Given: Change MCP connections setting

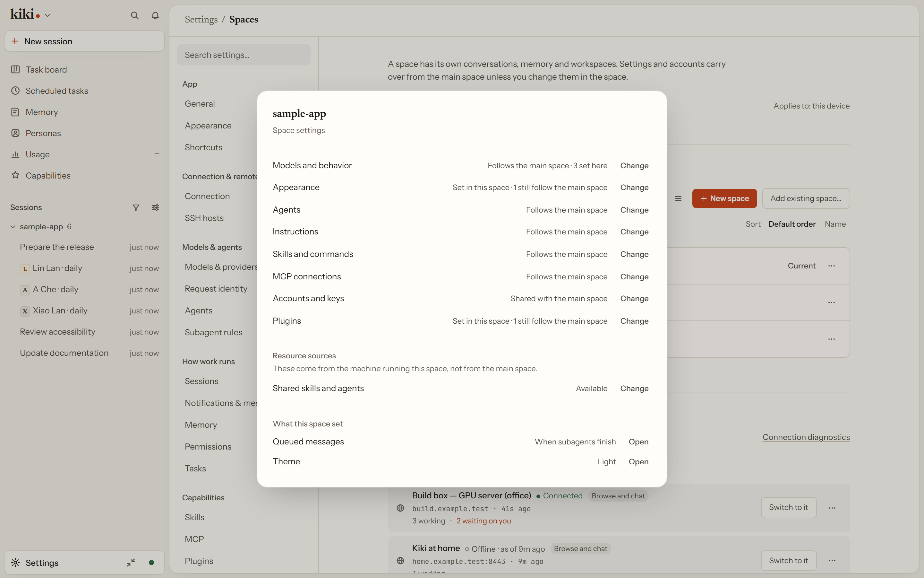Looking at the screenshot, I should (x=634, y=277).
